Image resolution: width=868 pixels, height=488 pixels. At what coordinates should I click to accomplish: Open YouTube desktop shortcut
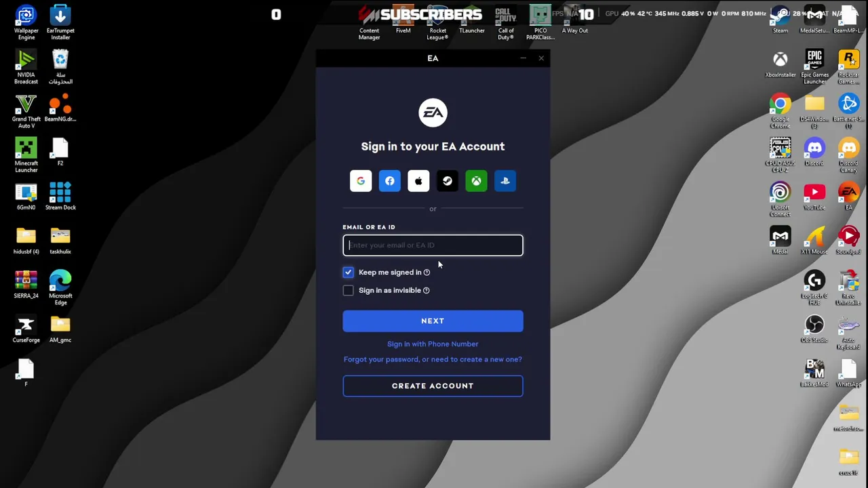814,196
